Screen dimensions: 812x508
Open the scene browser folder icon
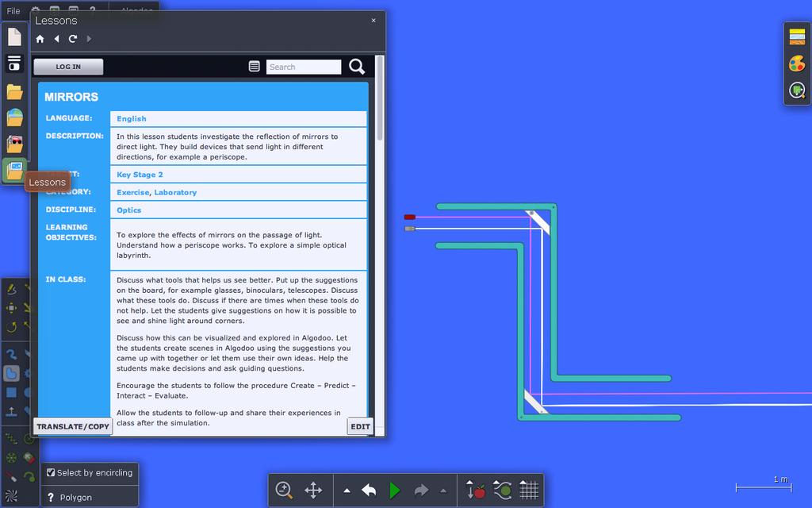pos(14,92)
